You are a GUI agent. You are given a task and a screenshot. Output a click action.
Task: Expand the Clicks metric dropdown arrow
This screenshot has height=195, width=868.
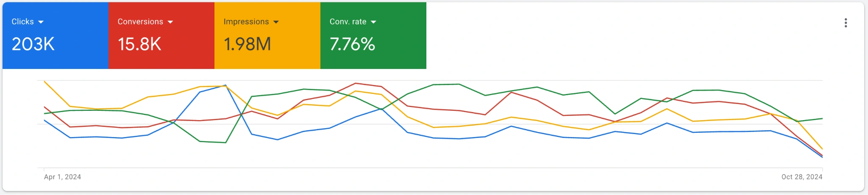coord(41,22)
